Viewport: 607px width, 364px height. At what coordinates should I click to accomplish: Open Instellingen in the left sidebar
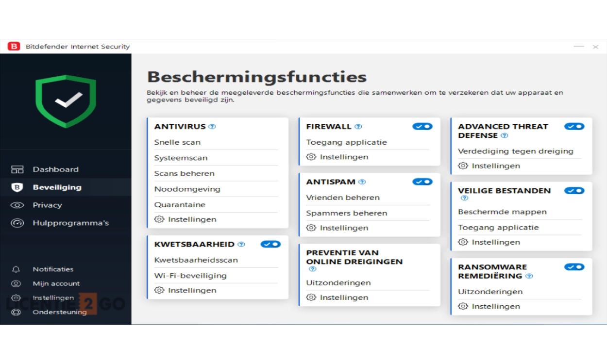(x=53, y=298)
